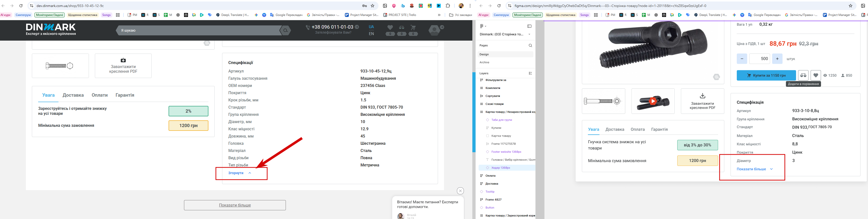Click the Завантажити креслення PDF card in Figma
868x219 pixels.
pyautogui.click(x=702, y=101)
